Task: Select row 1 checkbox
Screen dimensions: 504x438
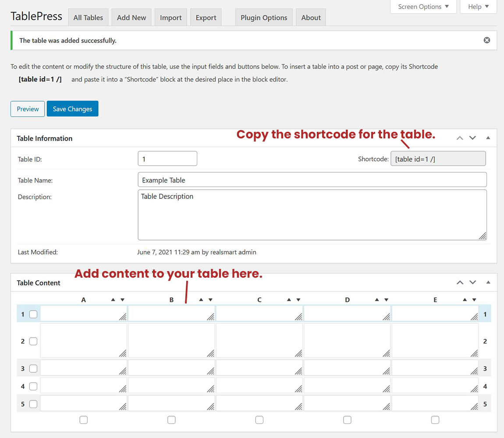Action: tap(33, 314)
